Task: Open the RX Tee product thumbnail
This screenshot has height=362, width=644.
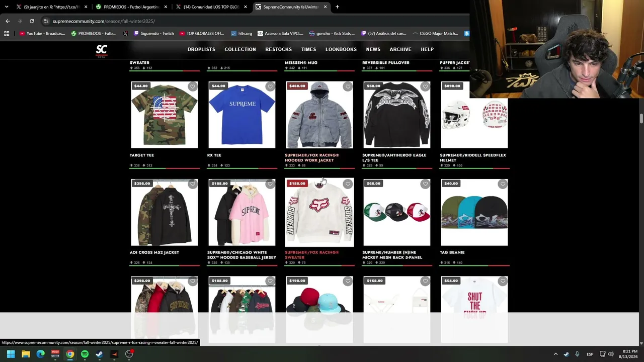Action: [x=242, y=115]
